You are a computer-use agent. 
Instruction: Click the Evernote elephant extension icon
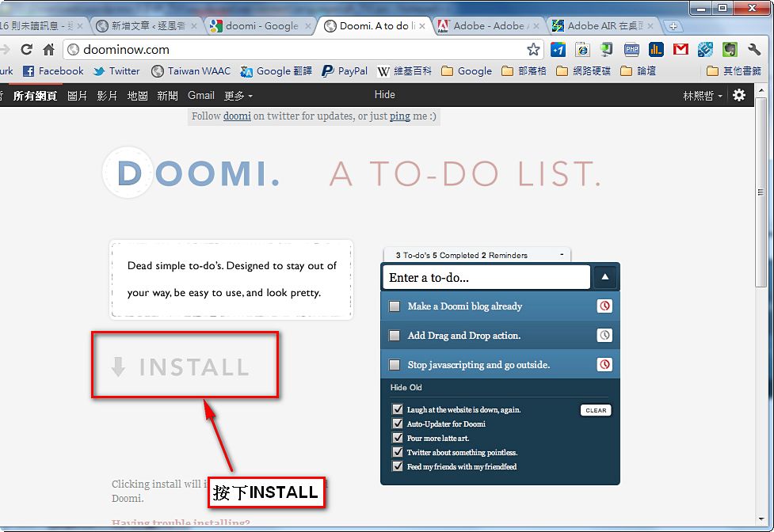[x=730, y=49]
